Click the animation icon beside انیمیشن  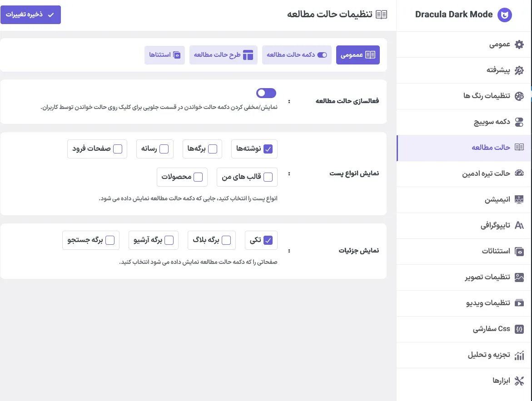tap(519, 199)
